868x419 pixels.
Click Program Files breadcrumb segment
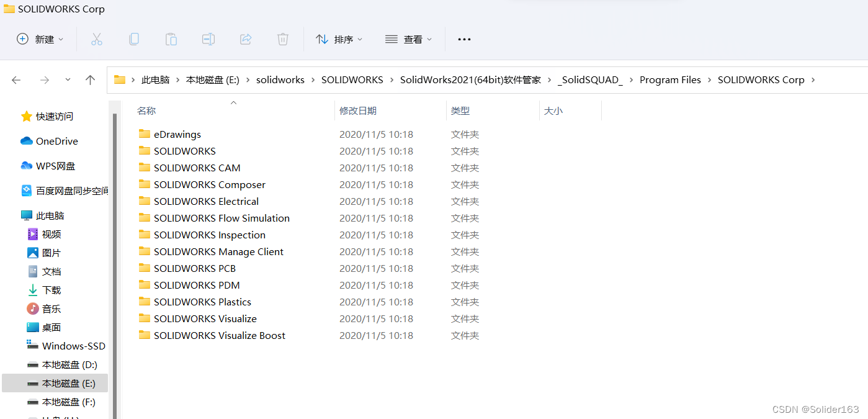point(670,79)
